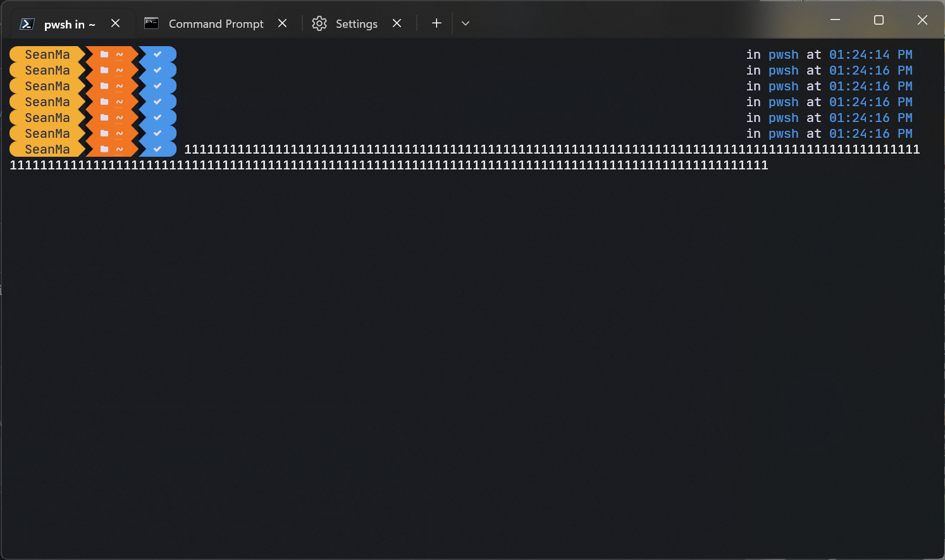Switch to the Settings tab

pyautogui.click(x=356, y=23)
